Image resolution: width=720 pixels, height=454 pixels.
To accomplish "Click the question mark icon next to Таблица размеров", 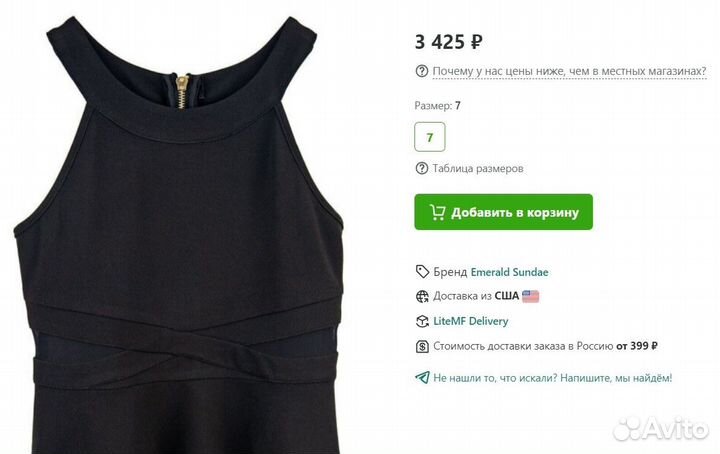I will 422,168.
